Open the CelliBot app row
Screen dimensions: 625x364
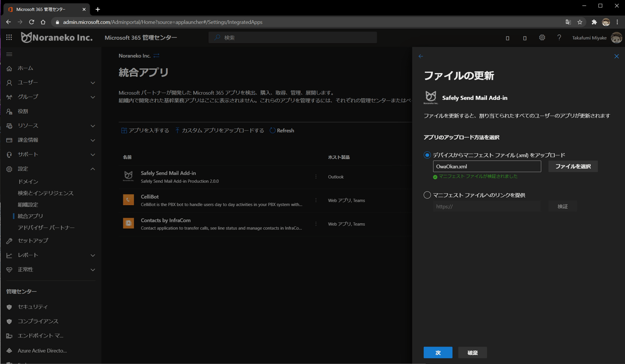[x=265, y=200]
